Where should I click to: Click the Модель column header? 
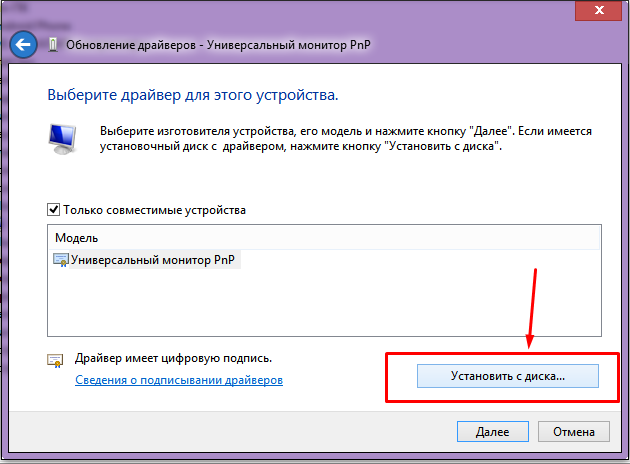324,238
